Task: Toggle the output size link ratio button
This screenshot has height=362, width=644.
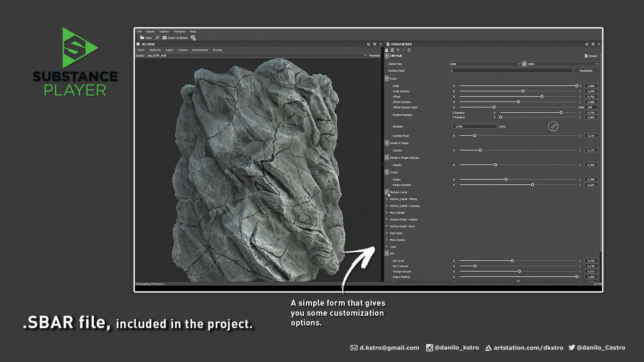Action: click(x=524, y=64)
